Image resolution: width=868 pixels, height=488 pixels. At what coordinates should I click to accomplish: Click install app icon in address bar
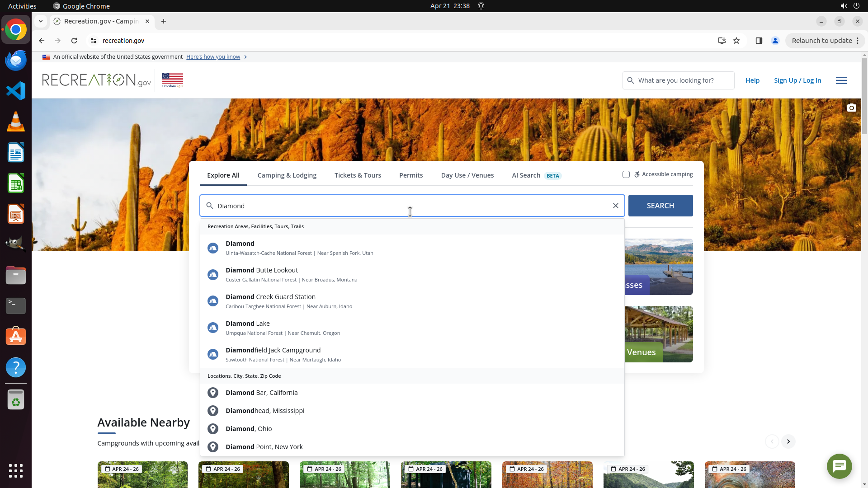[722, 41]
